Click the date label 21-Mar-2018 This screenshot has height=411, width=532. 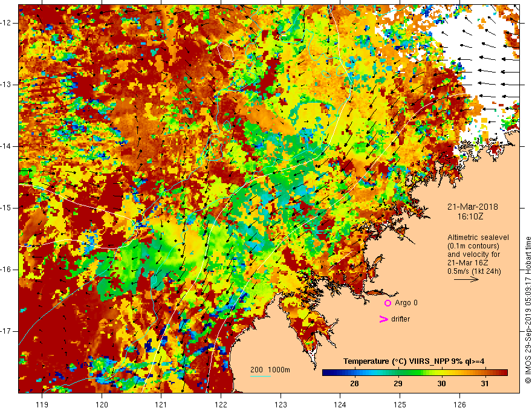coord(473,207)
